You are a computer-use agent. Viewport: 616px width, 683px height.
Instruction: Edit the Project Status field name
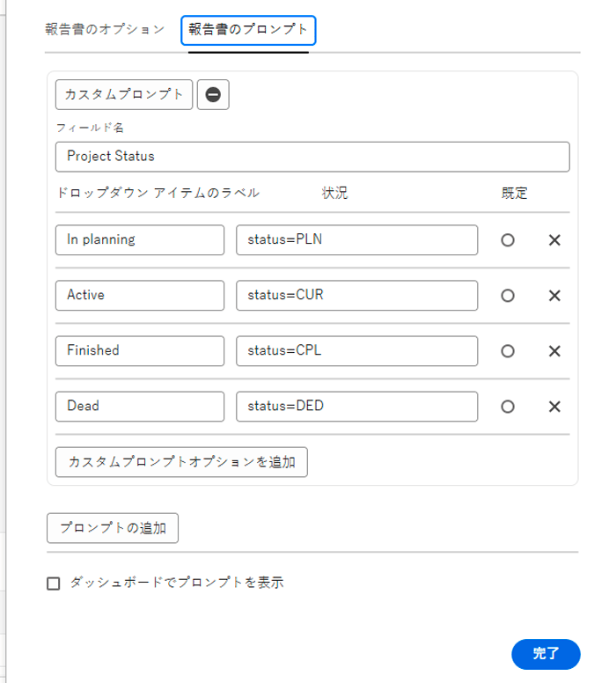tap(312, 157)
